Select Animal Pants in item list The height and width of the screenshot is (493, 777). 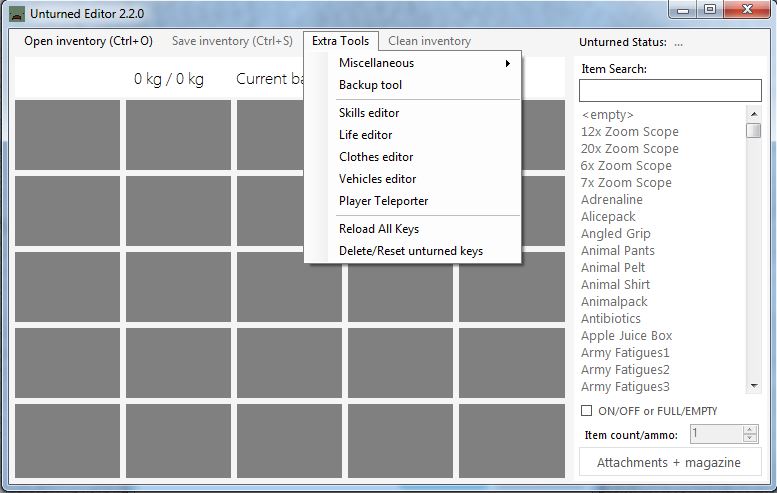[x=618, y=251]
